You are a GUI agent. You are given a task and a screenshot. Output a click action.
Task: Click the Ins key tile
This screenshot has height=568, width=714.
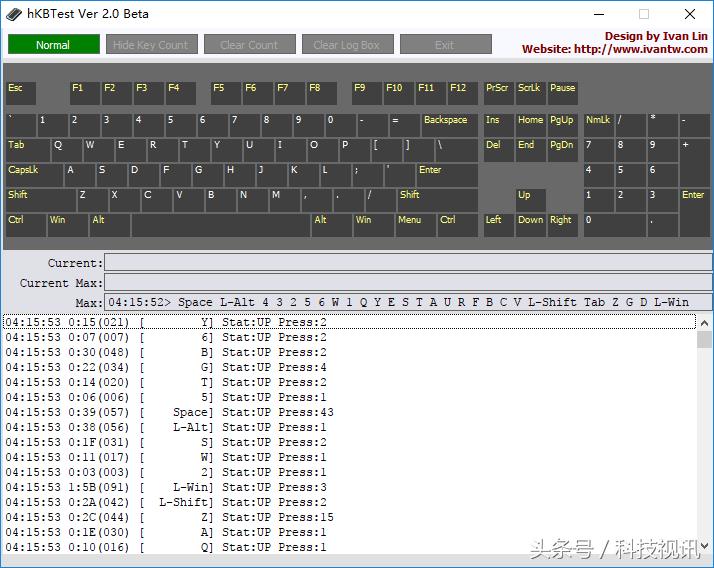499,125
